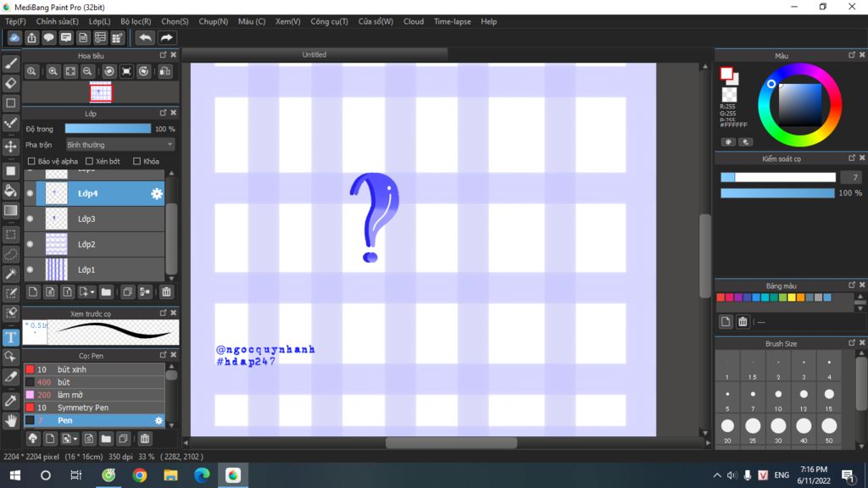Screen dimensions: 868x488
Task: Swap to transparent color swatch
Action: (730, 94)
